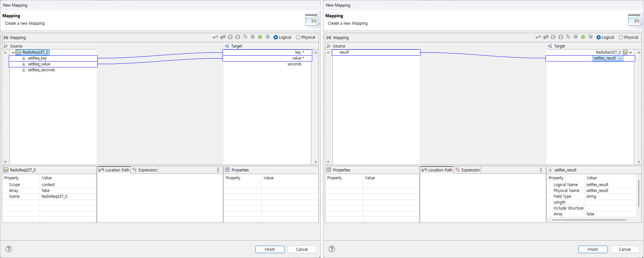Click the Include Structure property row

(x=592, y=208)
